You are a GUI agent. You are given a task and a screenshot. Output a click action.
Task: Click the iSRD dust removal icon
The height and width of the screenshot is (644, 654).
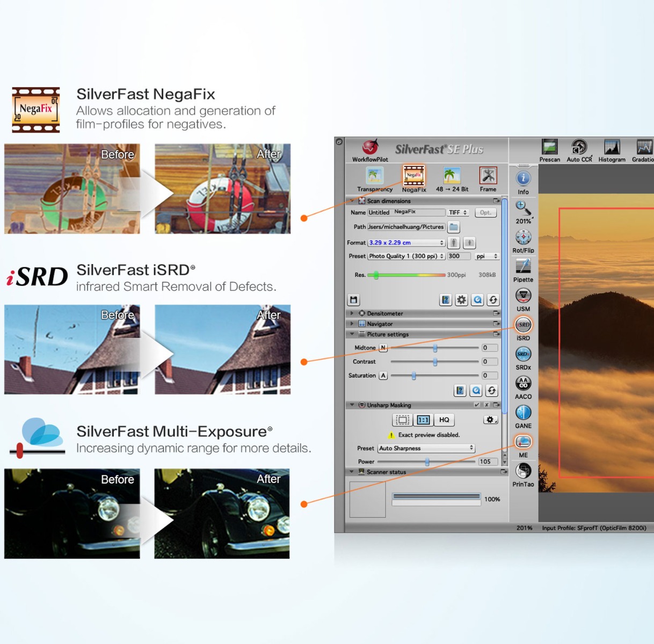click(523, 325)
